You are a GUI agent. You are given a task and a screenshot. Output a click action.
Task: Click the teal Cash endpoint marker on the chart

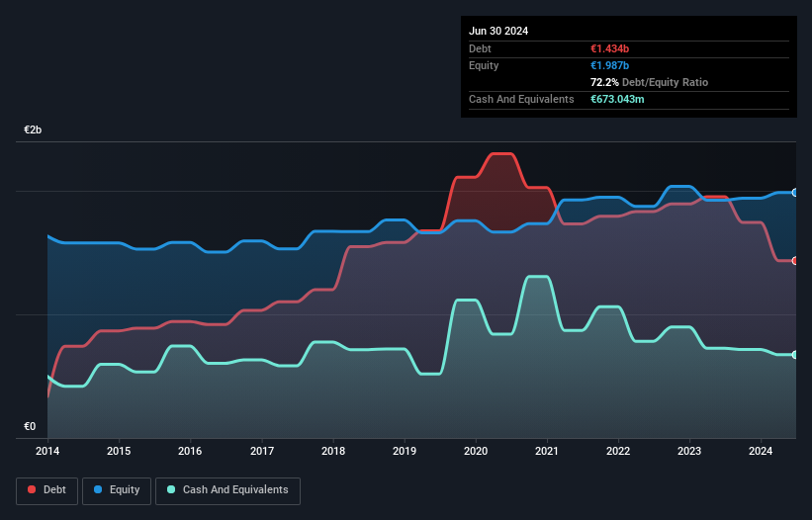tap(795, 354)
